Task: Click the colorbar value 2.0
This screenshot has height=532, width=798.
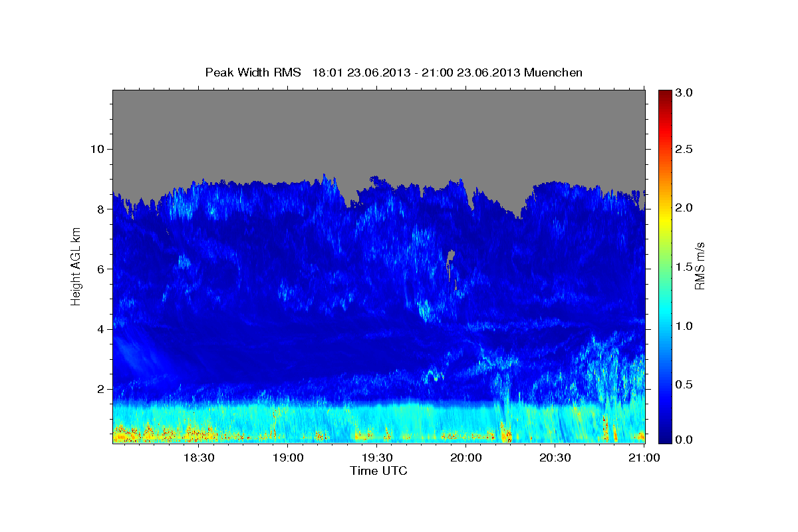Action: 684,207
